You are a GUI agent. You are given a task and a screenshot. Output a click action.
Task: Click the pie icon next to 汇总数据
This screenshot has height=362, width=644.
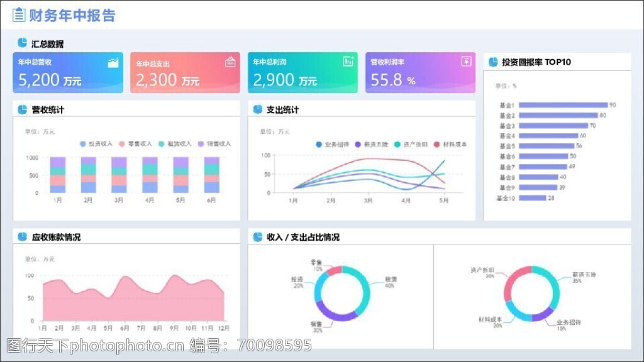(23, 43)
